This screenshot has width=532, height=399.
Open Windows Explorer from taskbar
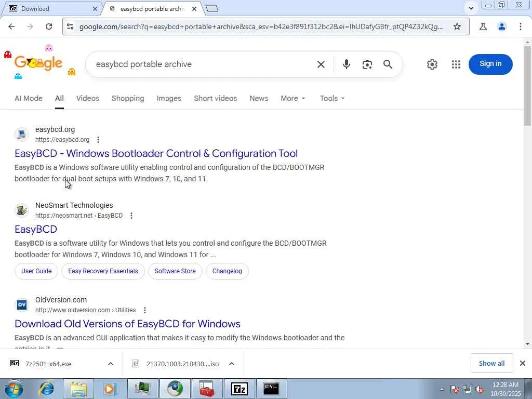[78, 389]
